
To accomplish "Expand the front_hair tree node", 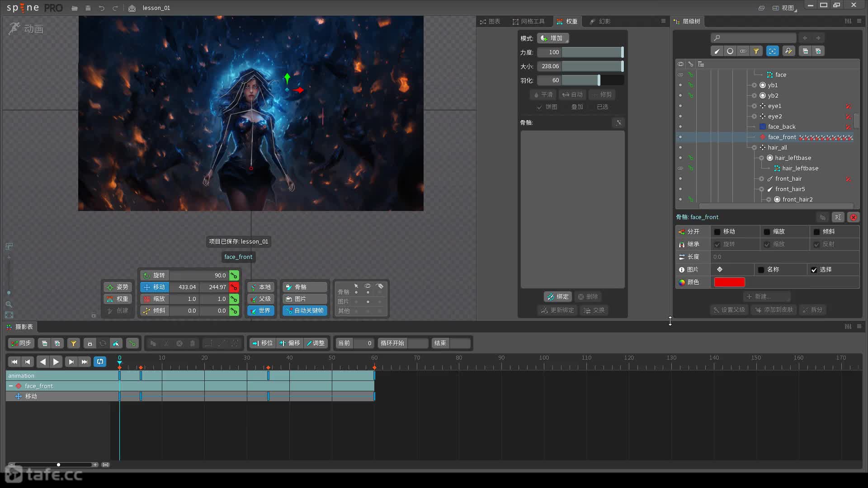I will [x=761, y=178].
